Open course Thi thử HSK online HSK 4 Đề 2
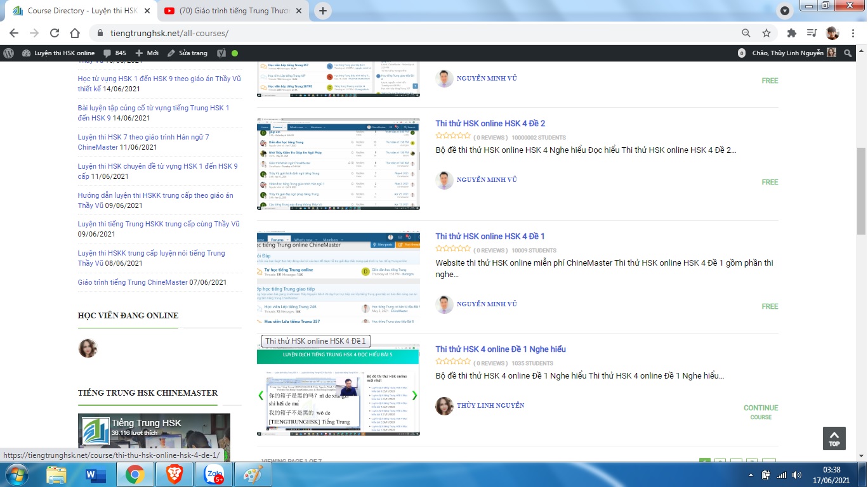 [x=490, y=124]
